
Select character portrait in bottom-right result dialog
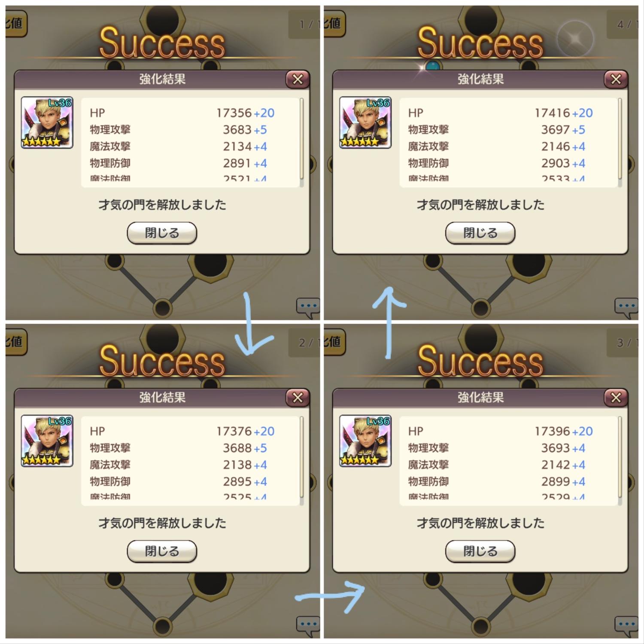coord(365,441)
